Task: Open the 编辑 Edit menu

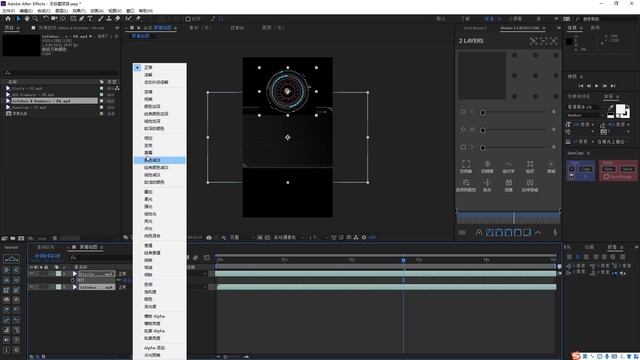Action: (x=26, y=11)
